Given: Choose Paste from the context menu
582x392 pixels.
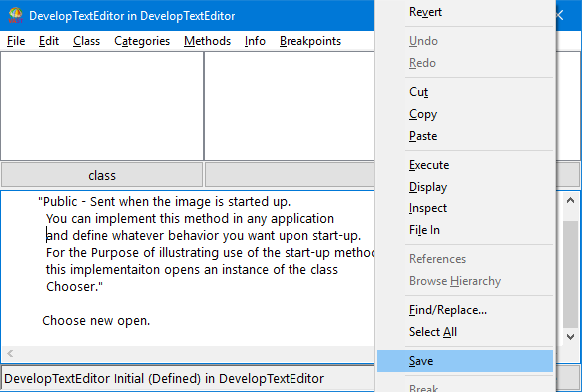Looking at the screenshot, I should coord(465,136).
